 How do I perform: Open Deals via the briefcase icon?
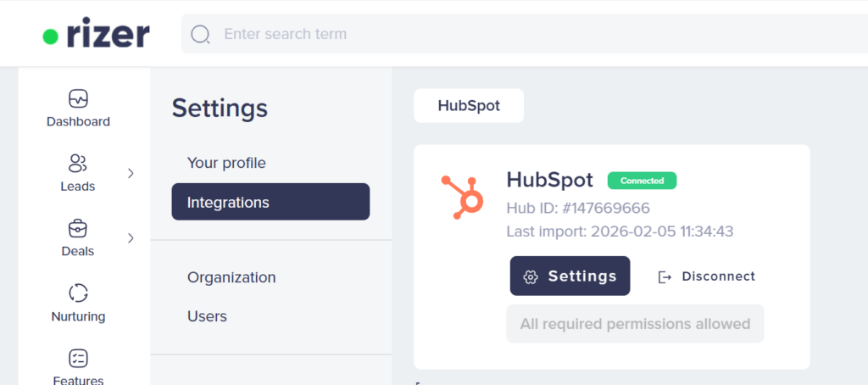(78, 228)
